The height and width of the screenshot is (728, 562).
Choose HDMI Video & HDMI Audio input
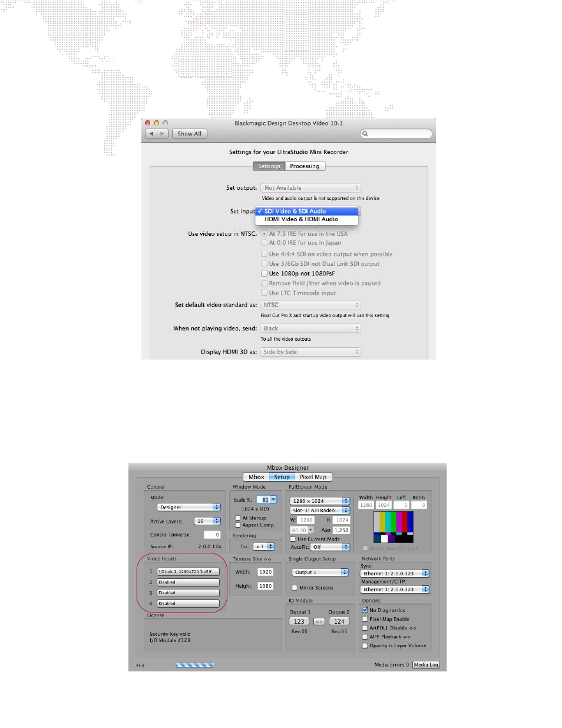307,219
